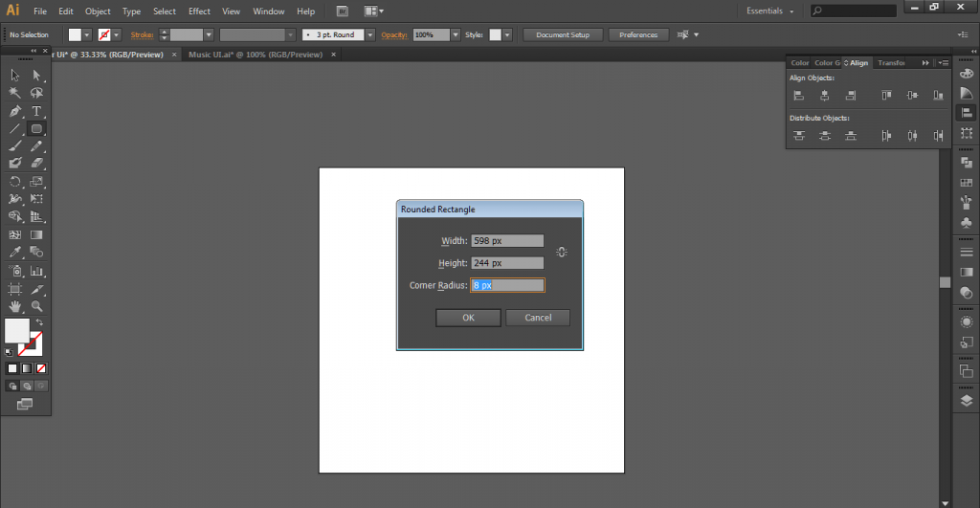Click Vertical Align Bottom icon

tap(938, 95)
